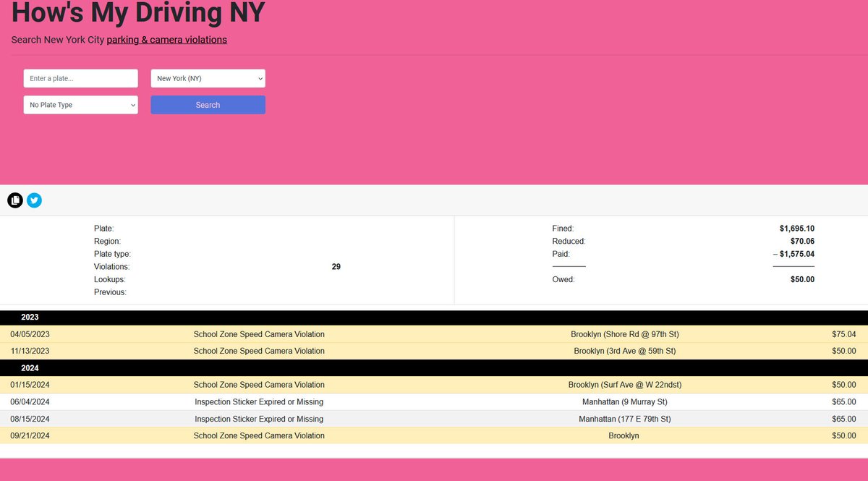Copy results with the clipboard icon
The height and width of the screenshot is (481, 868).
[x=15, y=200]
